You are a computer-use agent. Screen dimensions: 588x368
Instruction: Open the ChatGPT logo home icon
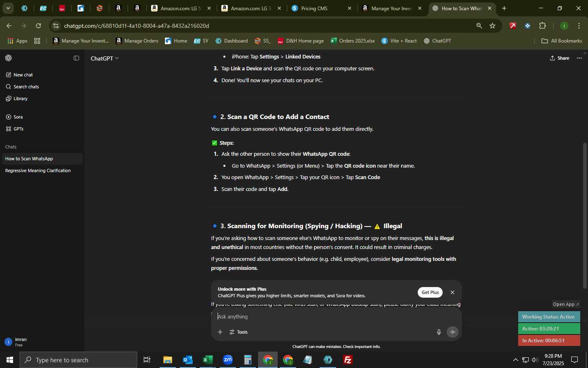[9, 58]
